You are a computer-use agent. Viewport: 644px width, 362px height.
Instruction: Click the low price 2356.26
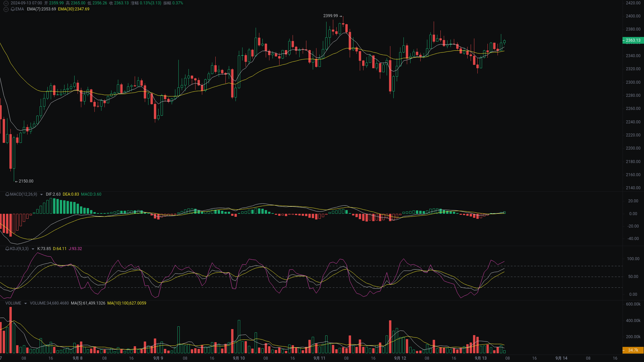tap(100, 3)
